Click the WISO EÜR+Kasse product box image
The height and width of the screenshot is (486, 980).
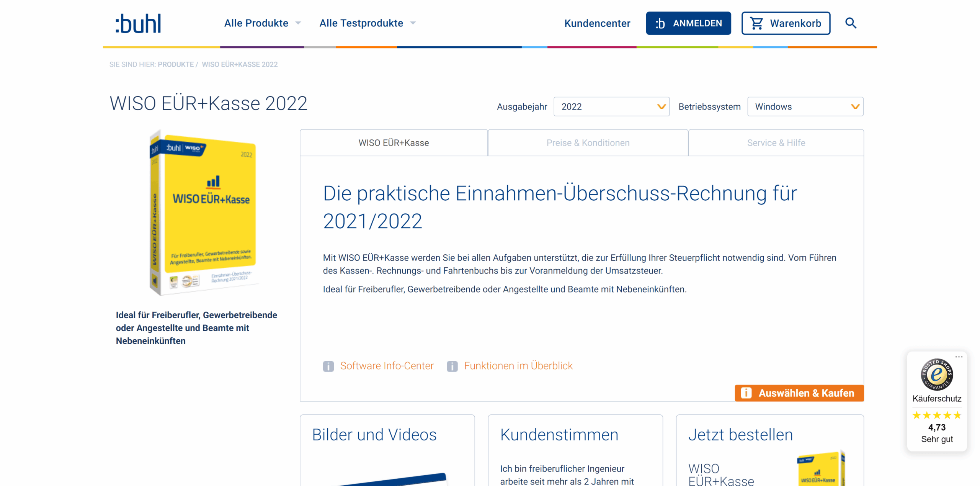(203, 213)
